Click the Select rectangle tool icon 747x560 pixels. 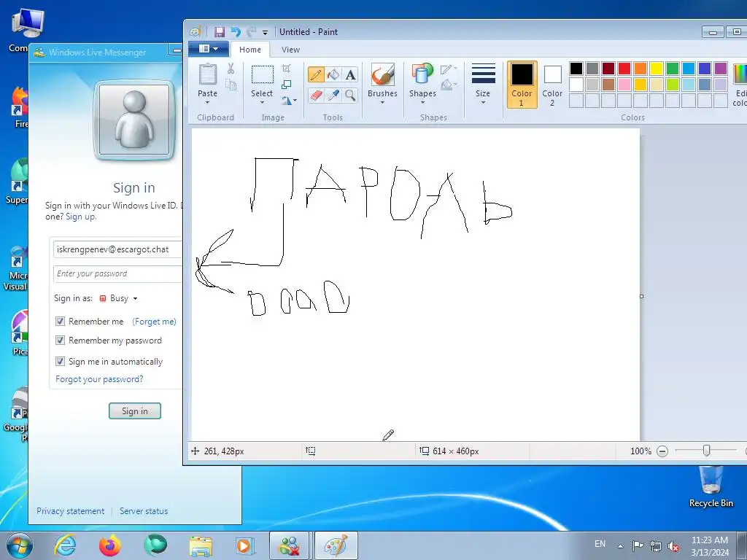click(262, 75)
